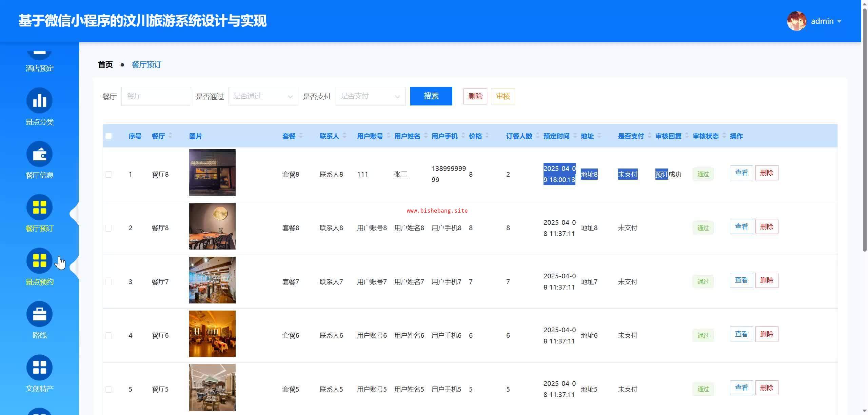Expand the 是否支付 dropdown
Image resolution: width=868 pixels, height=415 pixels.
click(370, 96)
